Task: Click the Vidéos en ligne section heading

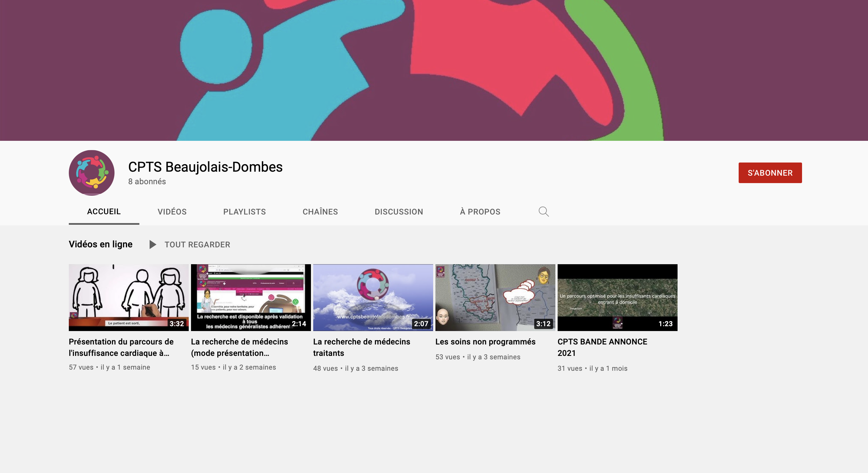Action: tap(101, 244)
